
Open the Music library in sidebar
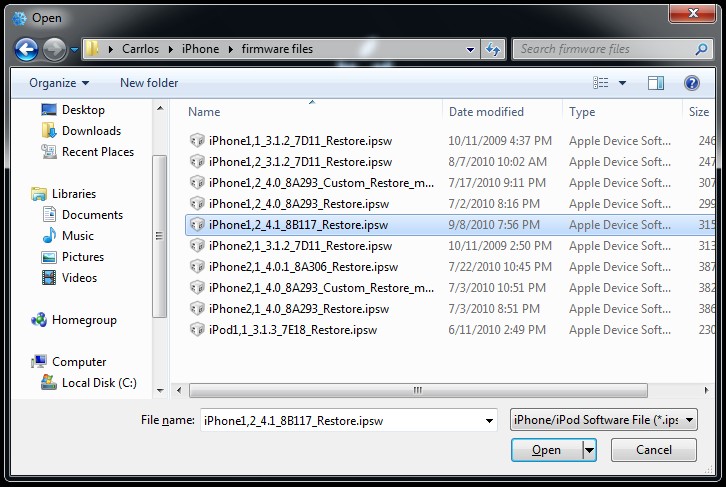[48, 236]
